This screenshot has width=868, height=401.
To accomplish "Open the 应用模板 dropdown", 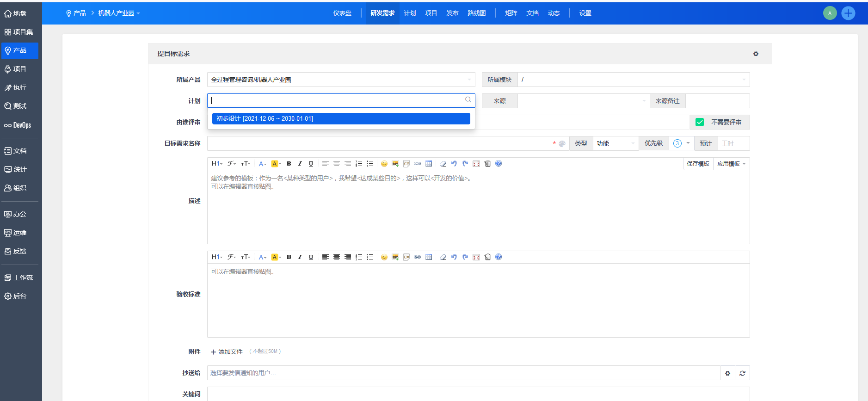I will pos(731,164).
